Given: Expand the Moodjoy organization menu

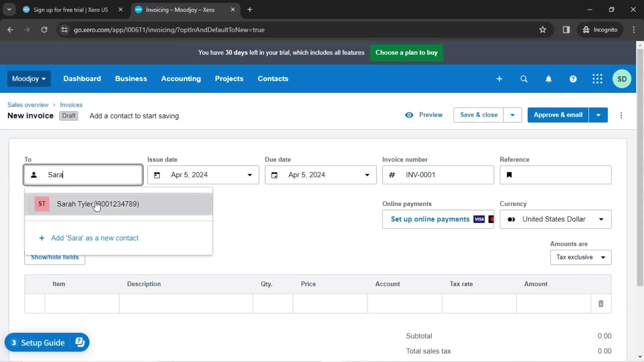Looking at the screenshot, I should pos(29,79).
